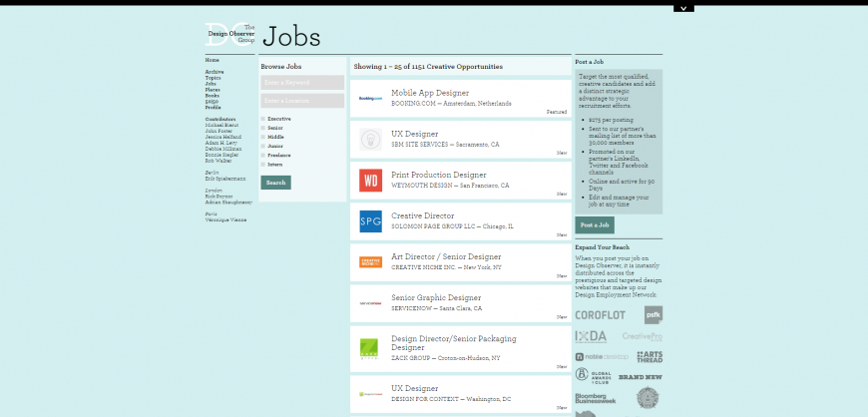Click the Search button

pyautogui.click(x=275, y=183)
